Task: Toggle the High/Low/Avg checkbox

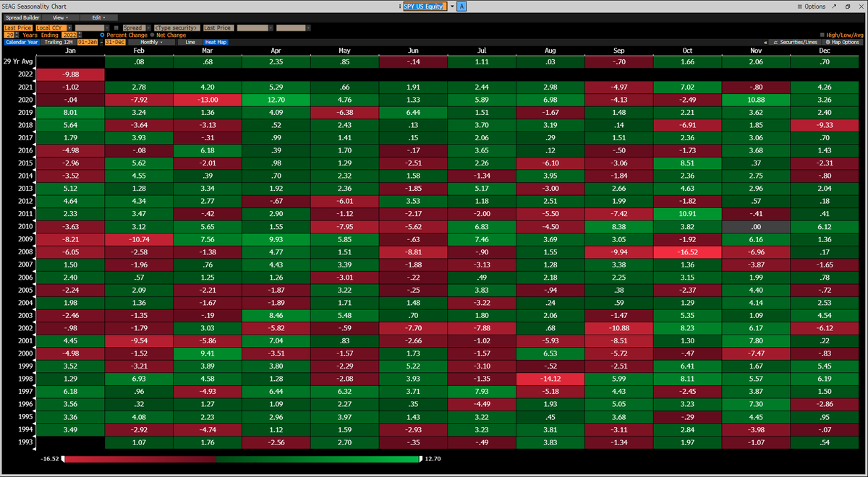Action: [822, 35]
